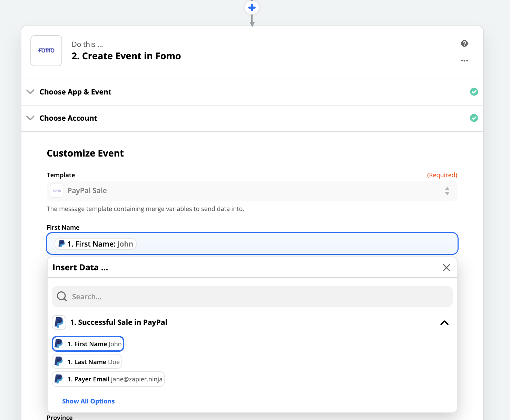This screenshot has height=420, width=510.
Task: Select the '1. First Name: John' pill in field
Action: point(96,244)
